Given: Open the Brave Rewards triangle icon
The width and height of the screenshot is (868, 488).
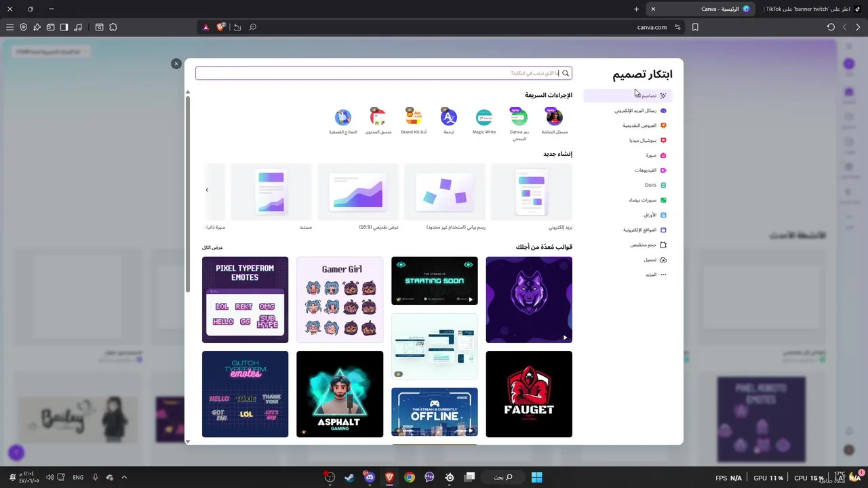Looking at the screenshot, I should (205, 27).
